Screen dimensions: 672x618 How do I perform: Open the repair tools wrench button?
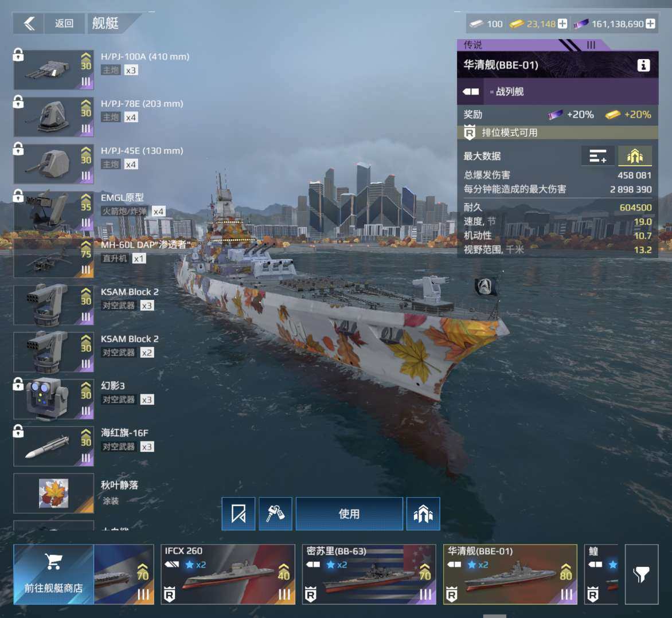(x=275, y=514)
